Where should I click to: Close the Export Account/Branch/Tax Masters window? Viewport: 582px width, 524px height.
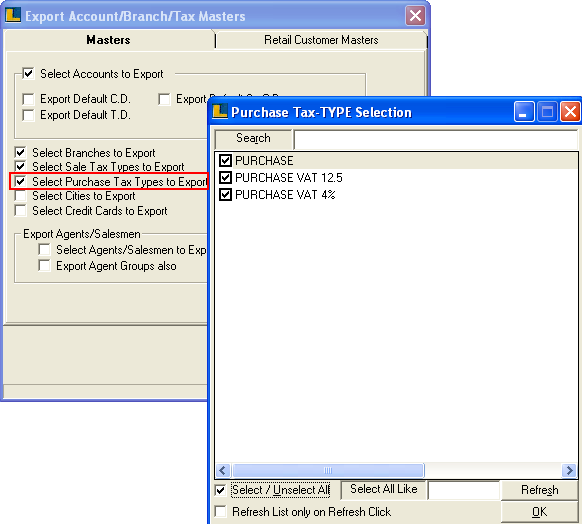point(415,16)
